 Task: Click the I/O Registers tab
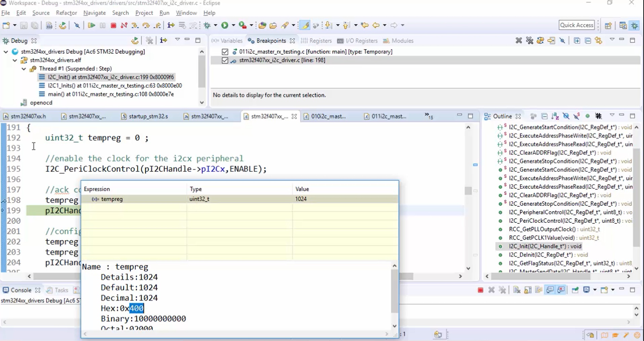point(357,41)
